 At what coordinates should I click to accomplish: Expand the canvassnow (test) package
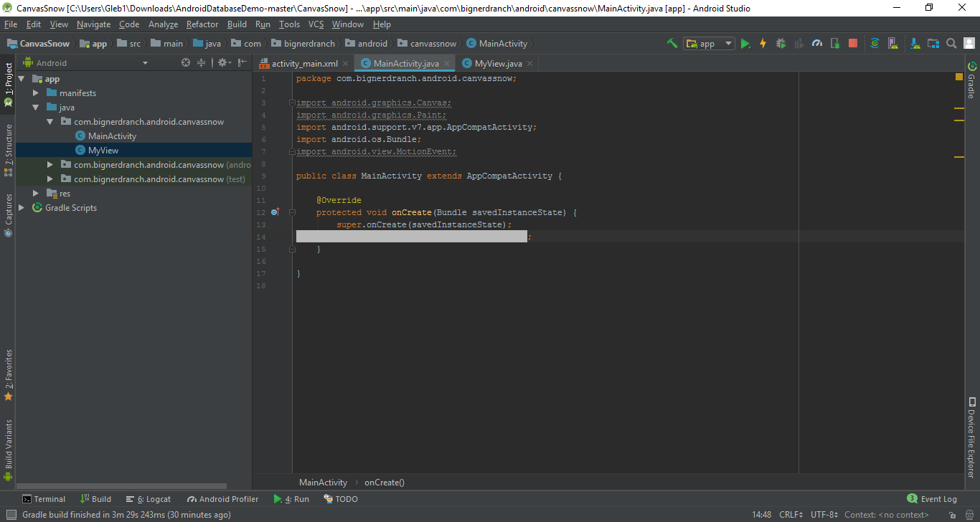click(50, 179)
